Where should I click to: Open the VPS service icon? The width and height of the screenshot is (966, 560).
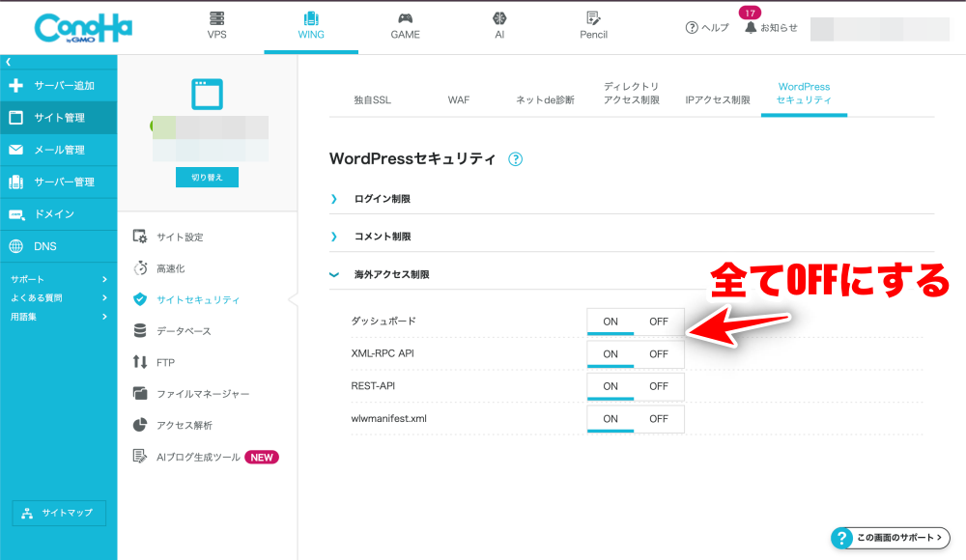[216, 19]
